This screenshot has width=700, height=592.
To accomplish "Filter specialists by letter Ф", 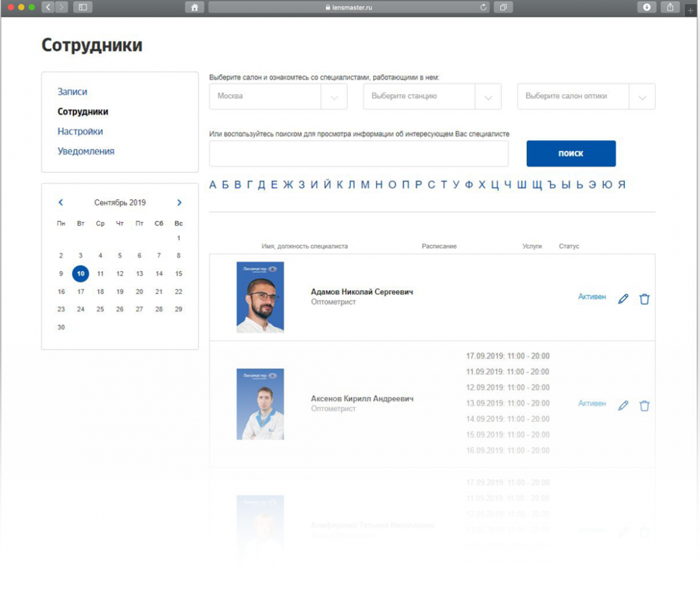I will pyautogui.click(x=468, y=184).
